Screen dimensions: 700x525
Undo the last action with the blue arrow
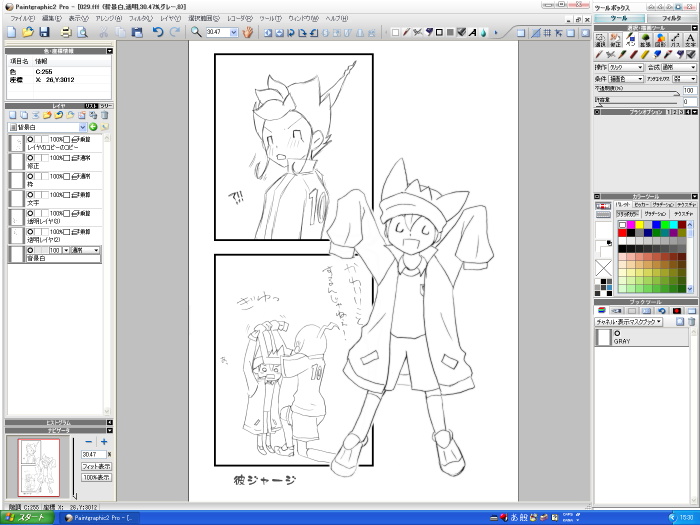tap(158, 32)
